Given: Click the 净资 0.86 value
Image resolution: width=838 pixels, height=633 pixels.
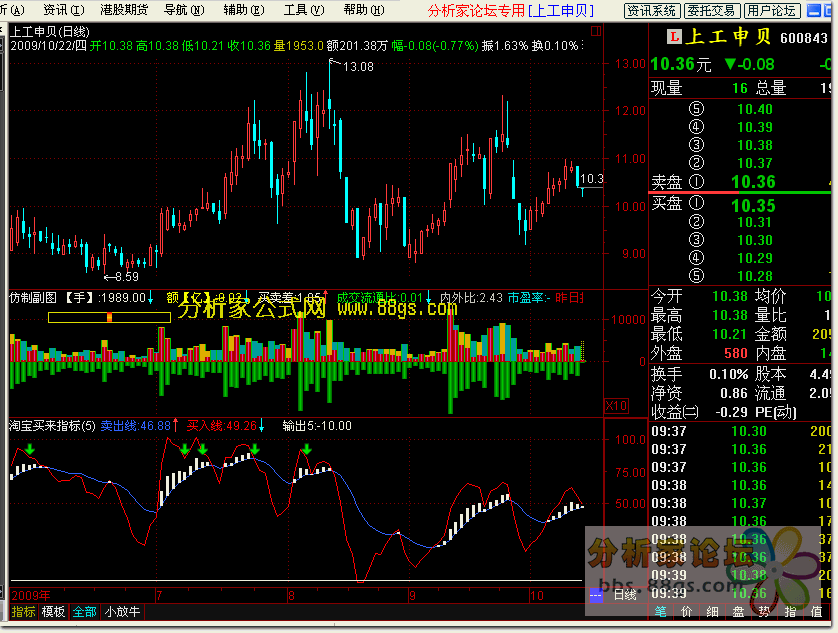Looking at the screenshot, I should [734, 393].
